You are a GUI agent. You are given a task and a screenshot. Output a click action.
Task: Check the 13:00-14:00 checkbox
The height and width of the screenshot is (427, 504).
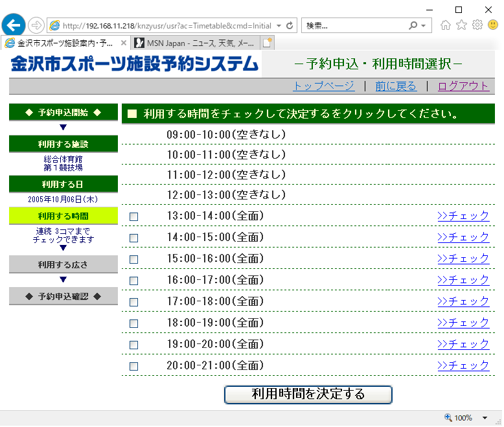(x=133, y=216)
